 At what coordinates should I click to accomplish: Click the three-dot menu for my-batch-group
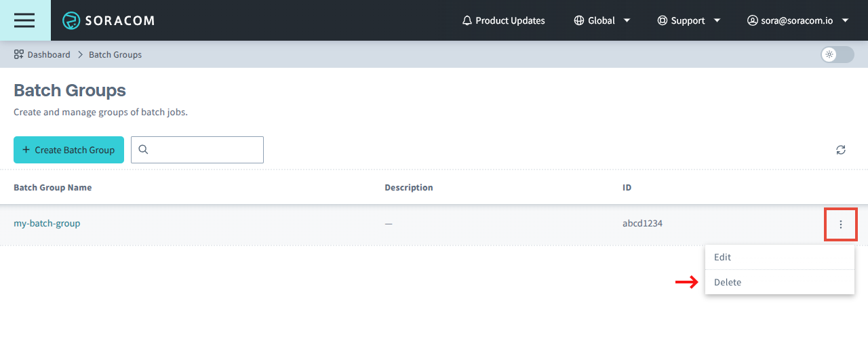841,224
